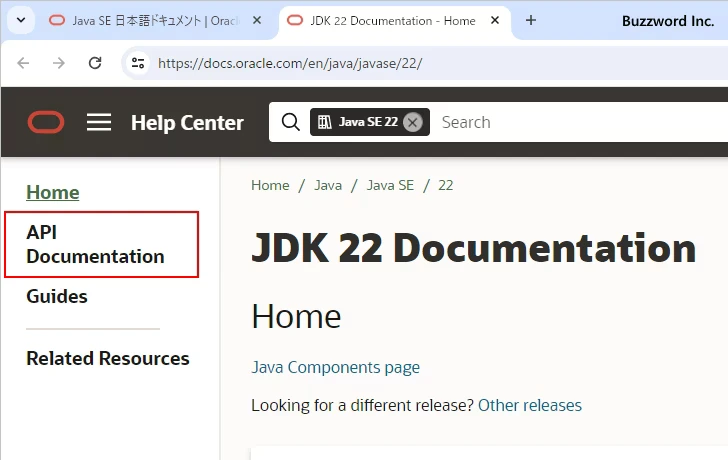The image size is (728, 460).
Task: Click the Java SE 22 library books icon
Action: [x=325, y=122]
